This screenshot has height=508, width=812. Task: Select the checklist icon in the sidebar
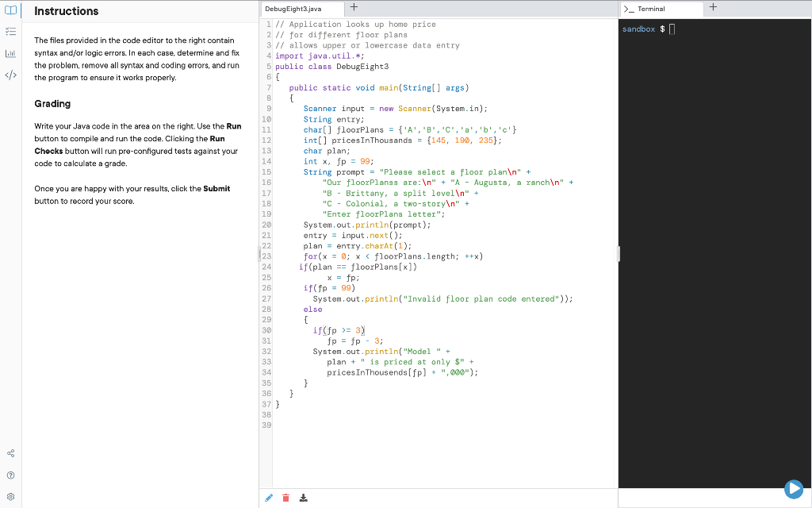[10, 31]
